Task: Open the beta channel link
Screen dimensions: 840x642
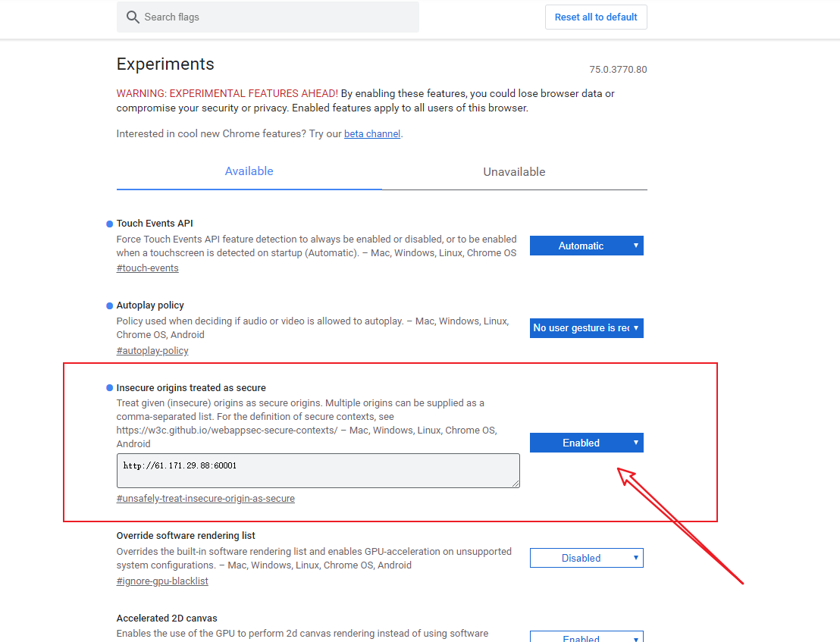Action: (371, 133)
